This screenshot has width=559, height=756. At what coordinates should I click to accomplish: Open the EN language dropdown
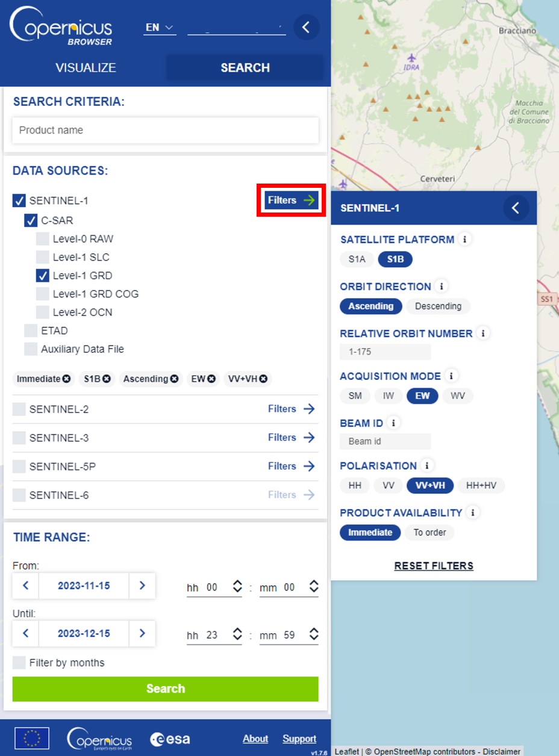[x=160, y=28]
